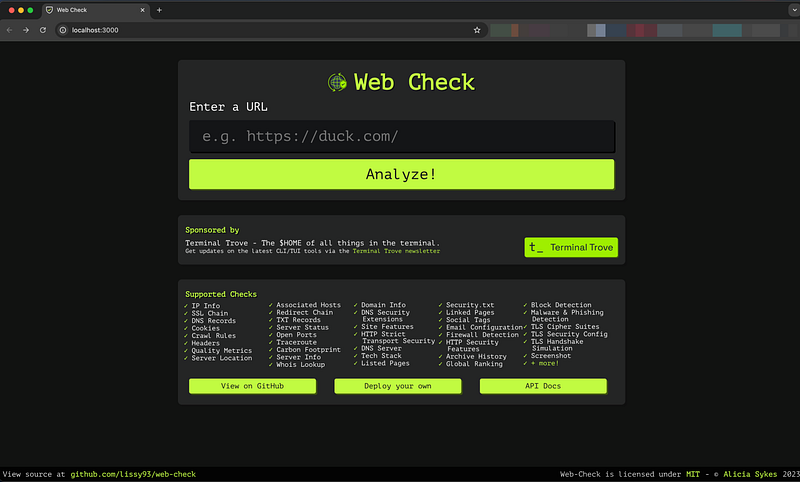Click 'Crawl Rules' check item
The height and width of the screenshot is (482, 800).
point(214,336)
